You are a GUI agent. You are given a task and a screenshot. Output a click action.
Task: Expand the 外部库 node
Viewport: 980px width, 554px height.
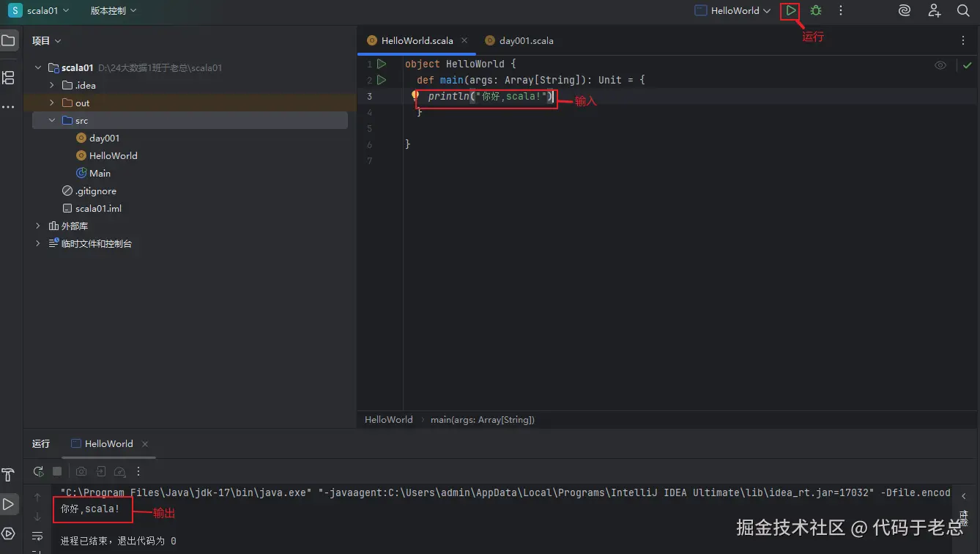coord(38,226)
